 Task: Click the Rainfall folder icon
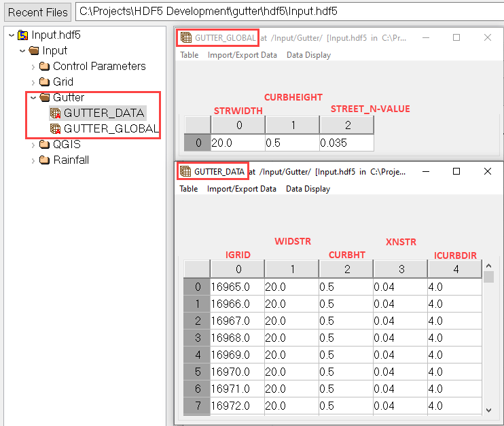click(45, 160)
